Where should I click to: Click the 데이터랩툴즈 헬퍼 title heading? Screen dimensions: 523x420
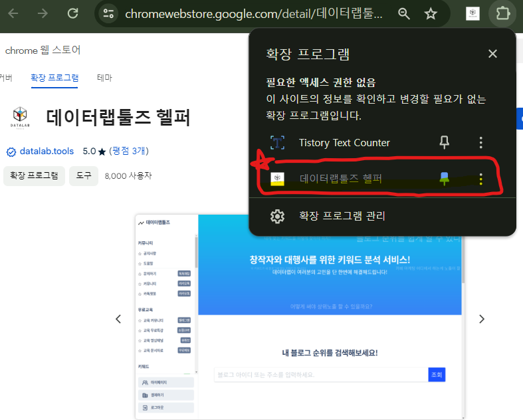[118, 118]
